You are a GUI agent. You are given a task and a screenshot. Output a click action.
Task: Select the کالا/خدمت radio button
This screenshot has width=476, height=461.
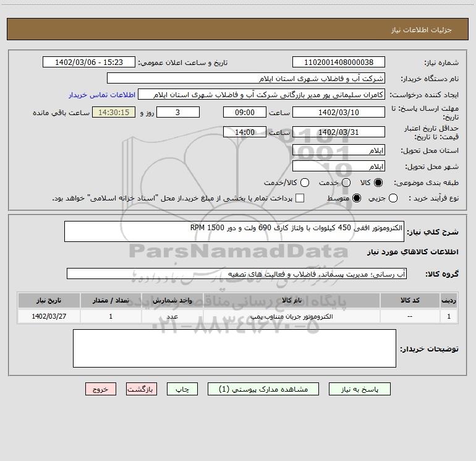click(x=305, y=183)
